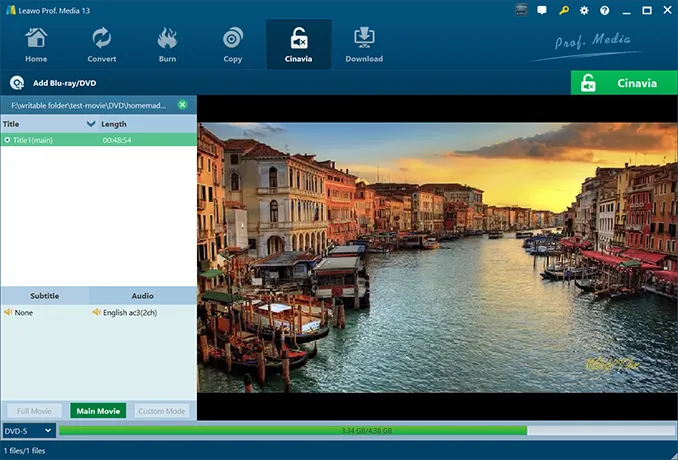This screenshot has width=678, height=460.
Task: Click the Main Movie mode button
Action: click(98, 411)
